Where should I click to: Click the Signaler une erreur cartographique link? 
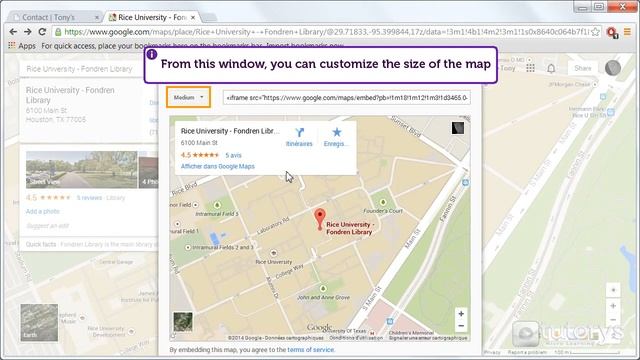(428, 338)
